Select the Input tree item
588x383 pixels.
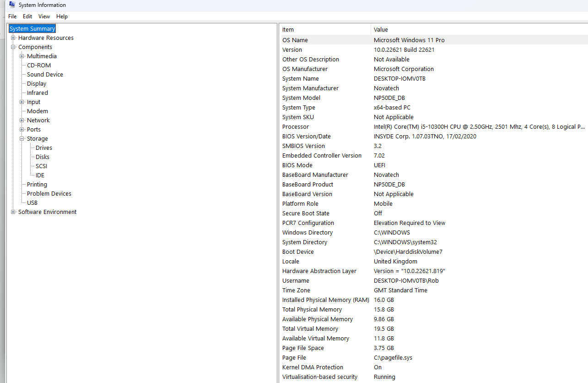(33, 102)
